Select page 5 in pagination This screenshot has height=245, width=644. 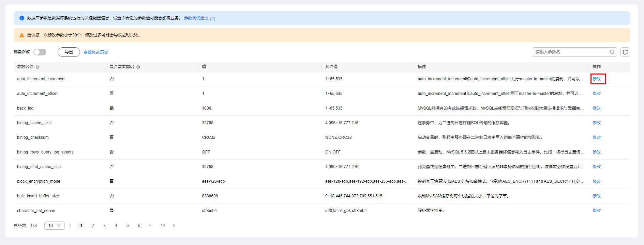click(128, 226)
